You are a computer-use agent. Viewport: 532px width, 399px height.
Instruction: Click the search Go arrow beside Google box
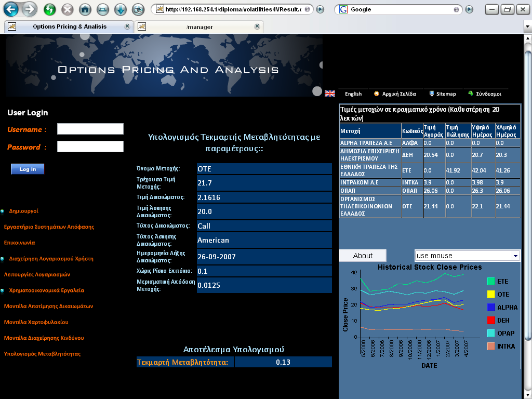tap(469, 9)
